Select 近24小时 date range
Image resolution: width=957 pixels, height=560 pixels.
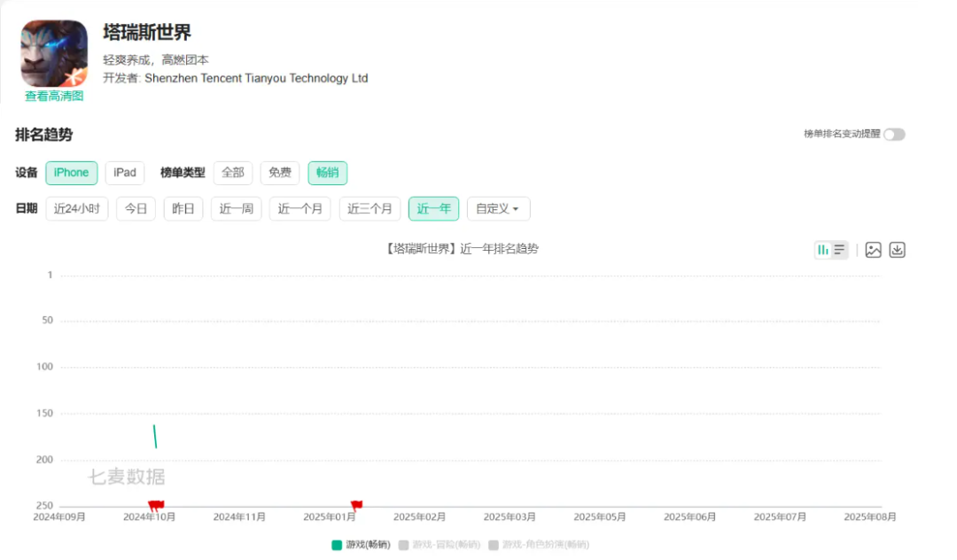pyautogui.click(x=77, y=209)
